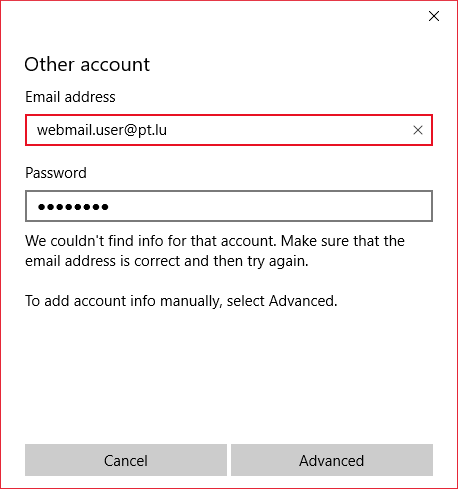Click the 'couldn't find info' error message
The height and width of the screenshot is (490, 458).
click(215, 251)
